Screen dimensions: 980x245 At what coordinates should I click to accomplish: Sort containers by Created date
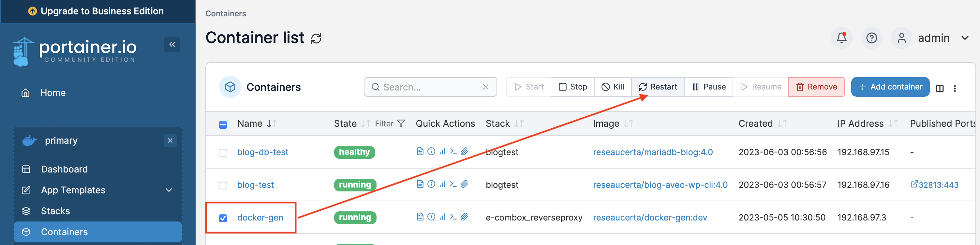(x=763, y=124)
